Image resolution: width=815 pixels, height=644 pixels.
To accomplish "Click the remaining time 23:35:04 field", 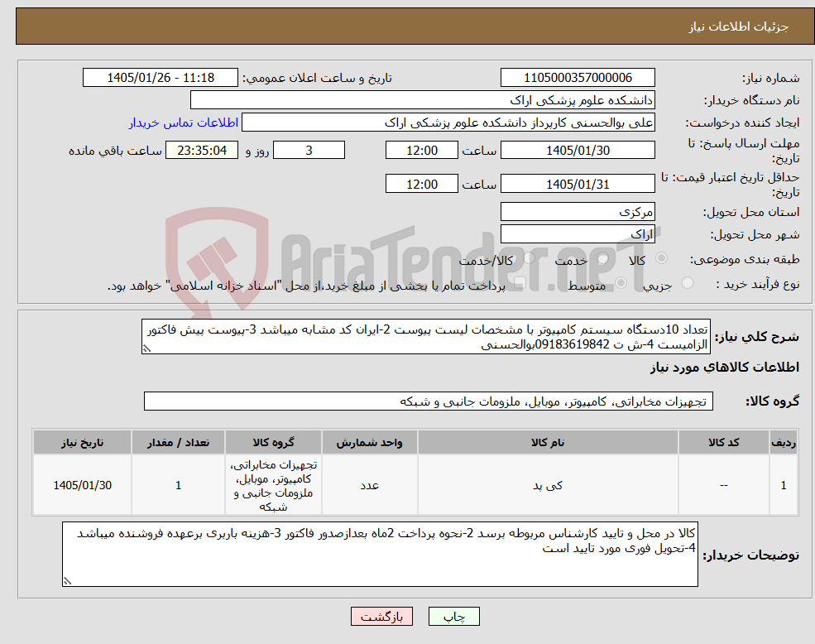I will tap(202, 151).
